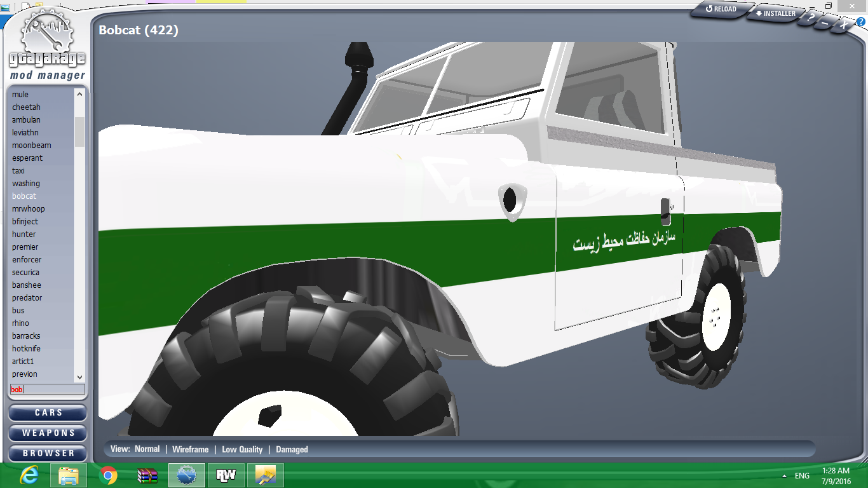This screenshot has height=488, width=868.
Task: Click the blue help icon at window corner
Action: coord(860,22)
